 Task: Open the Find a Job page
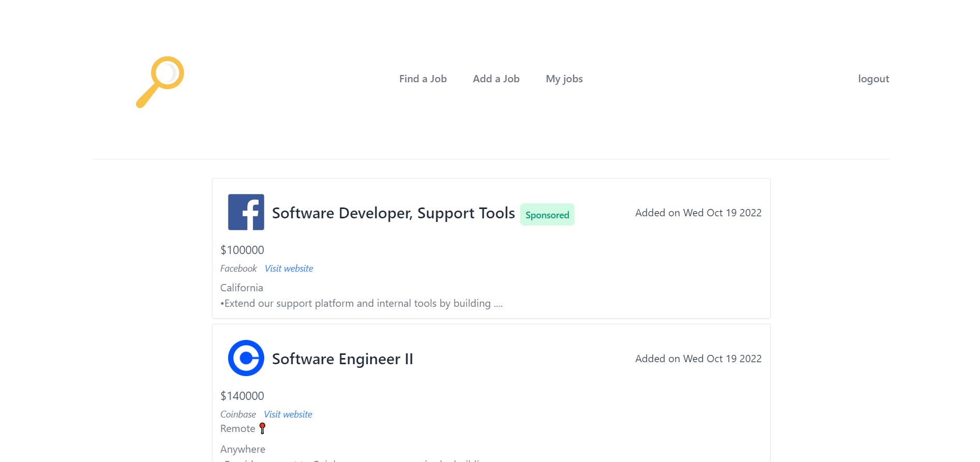click(423, 79)
